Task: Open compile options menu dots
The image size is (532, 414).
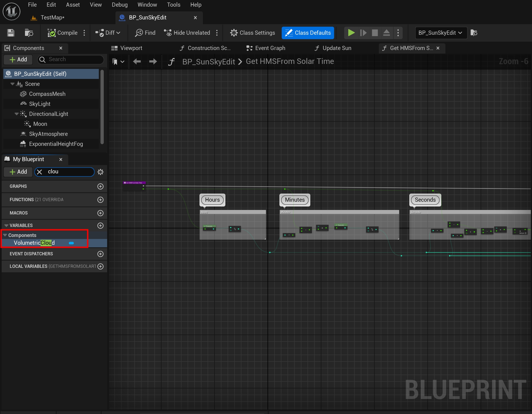Action: point(84,33)
